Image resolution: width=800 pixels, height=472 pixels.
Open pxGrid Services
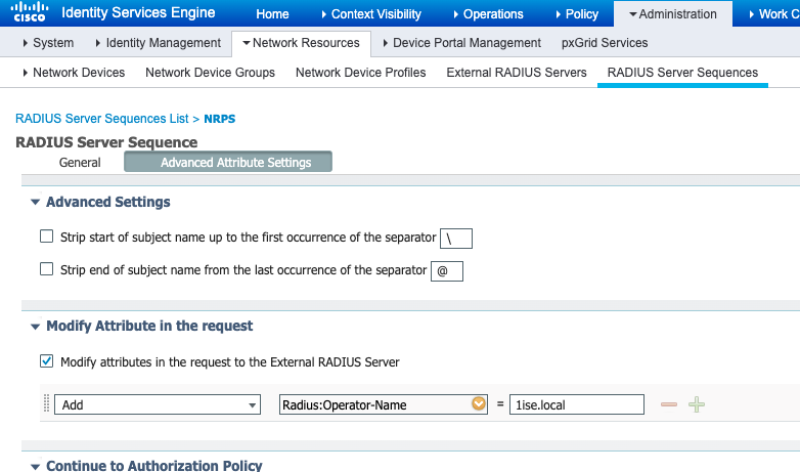point(605,43)
